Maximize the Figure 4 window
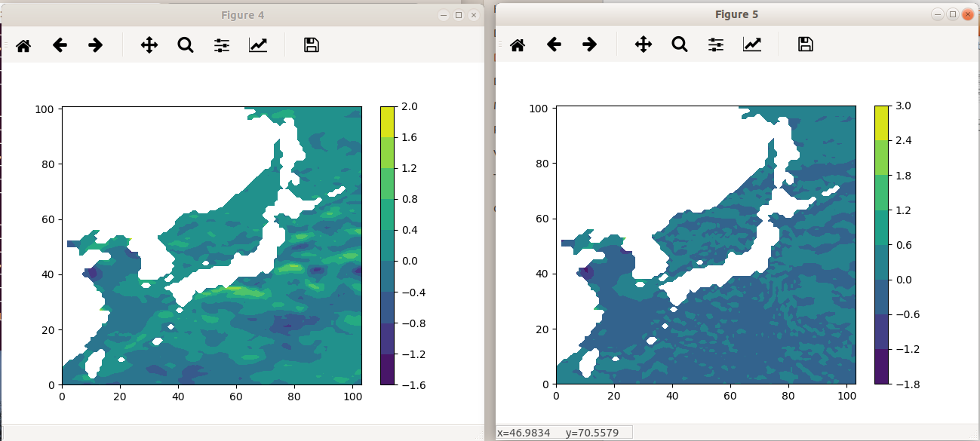This screenshot has width=980, height=441. tap(458, 15)
